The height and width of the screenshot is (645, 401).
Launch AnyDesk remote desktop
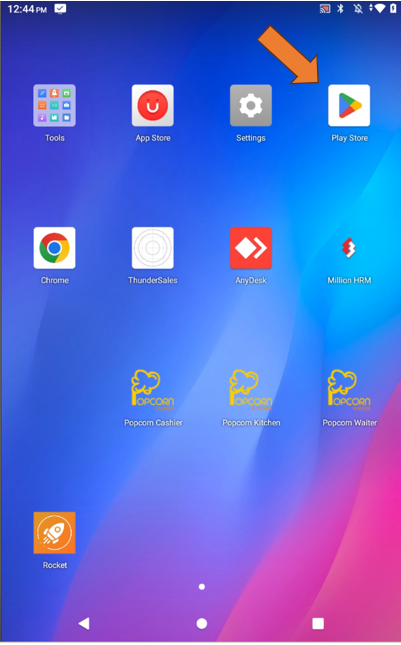(x=251, y=248)
